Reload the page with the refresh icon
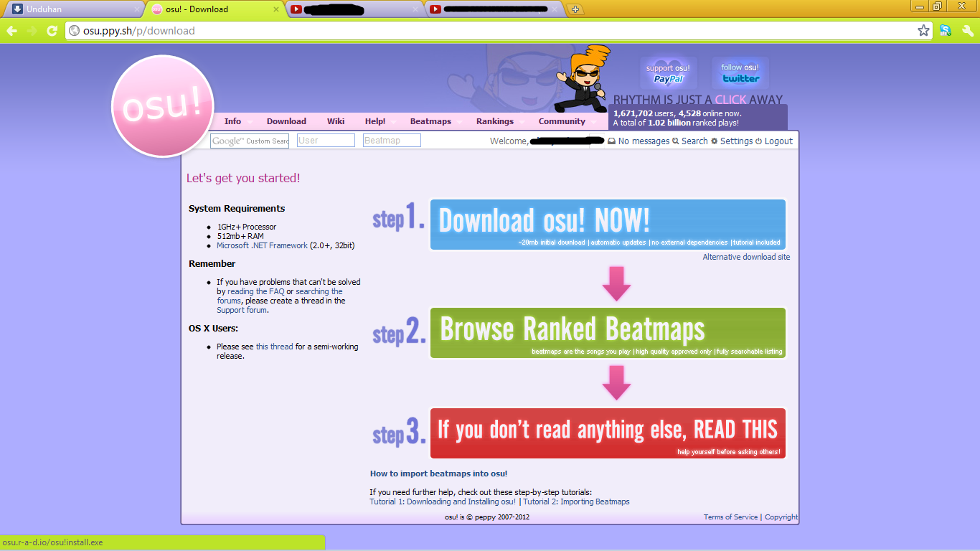 click(x=52, y=31)
